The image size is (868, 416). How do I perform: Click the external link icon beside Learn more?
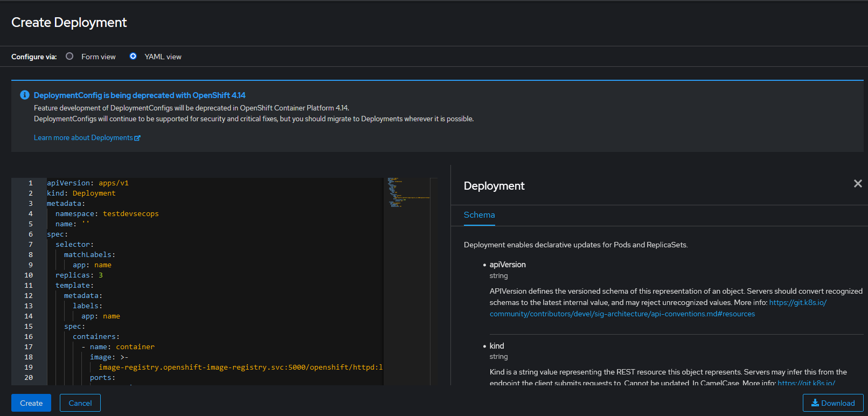[137, 138]
